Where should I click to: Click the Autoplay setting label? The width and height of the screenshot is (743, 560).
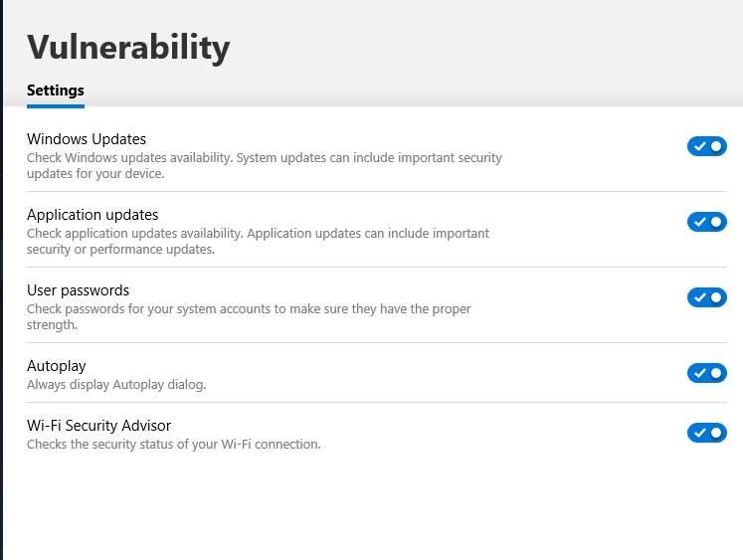57,366
